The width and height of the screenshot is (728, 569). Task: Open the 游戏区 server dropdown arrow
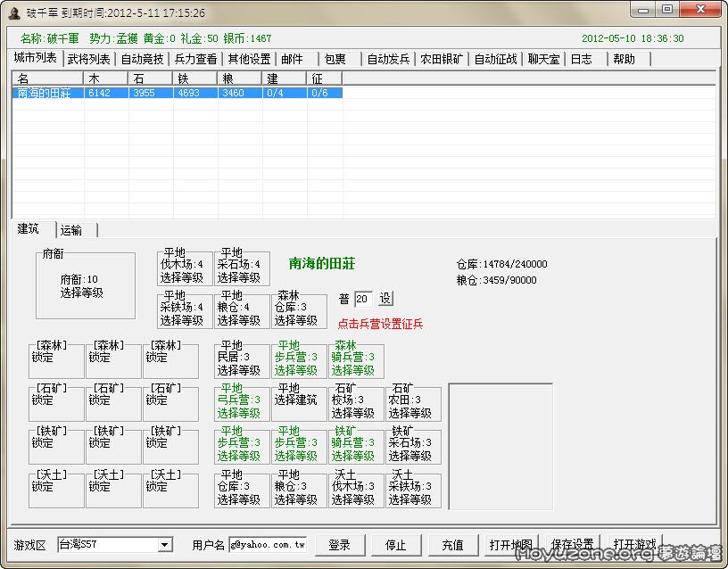click(x=165, y=545)
